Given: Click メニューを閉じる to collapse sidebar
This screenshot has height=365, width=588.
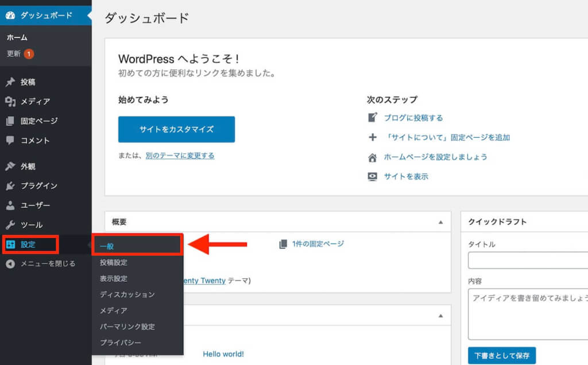Looking at the screenshot, I should click(48, 264).
